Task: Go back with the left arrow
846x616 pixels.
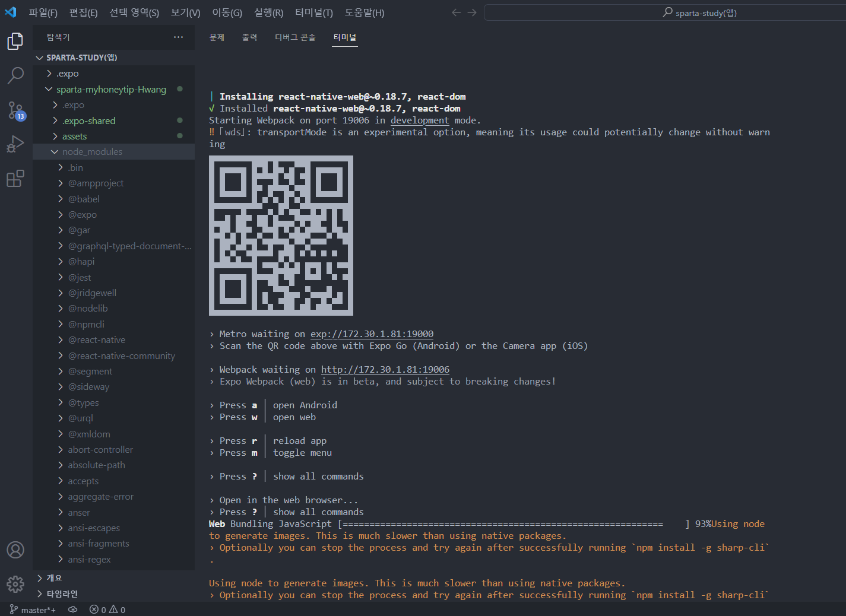Action: [x=456, y=12]
